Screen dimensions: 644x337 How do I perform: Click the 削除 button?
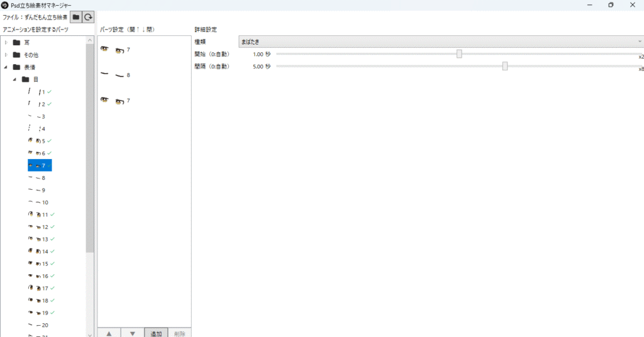[179, 333]
